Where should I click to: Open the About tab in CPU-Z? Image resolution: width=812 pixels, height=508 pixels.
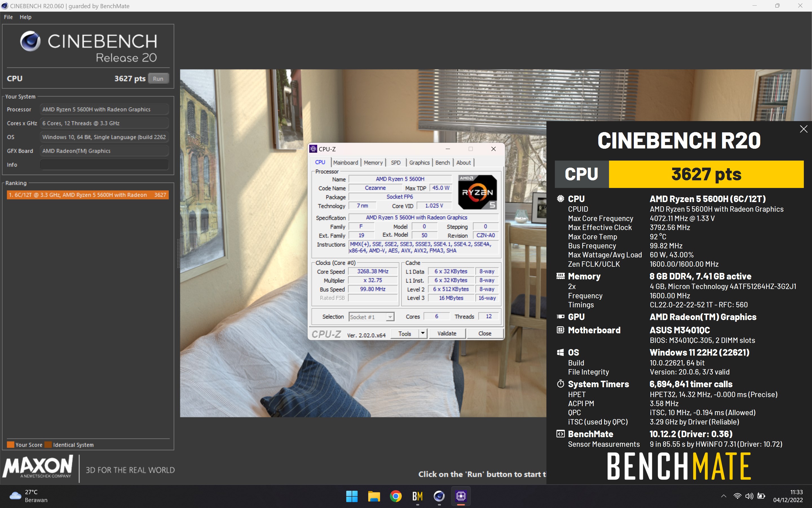[464, 163]
